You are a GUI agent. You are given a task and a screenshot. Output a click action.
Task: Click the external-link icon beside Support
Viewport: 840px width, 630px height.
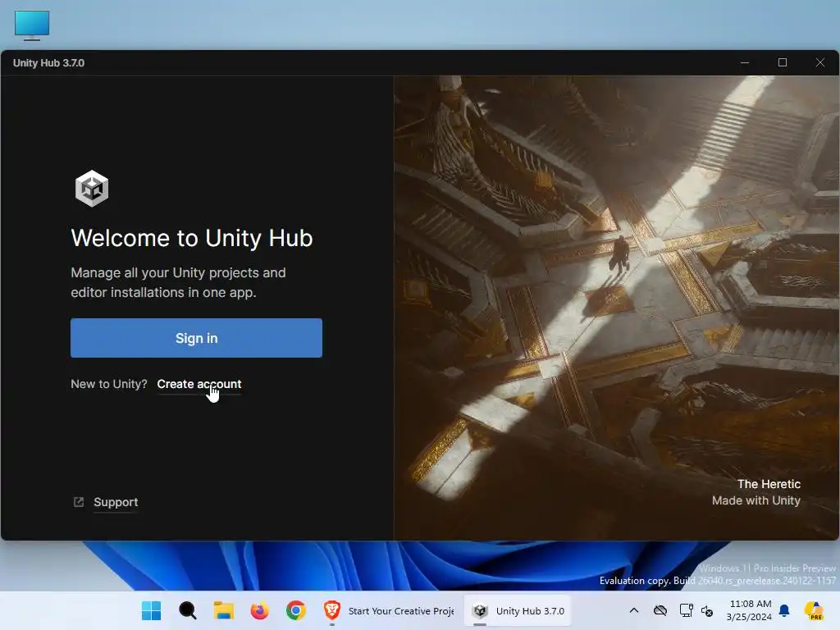tap(79, 502)
